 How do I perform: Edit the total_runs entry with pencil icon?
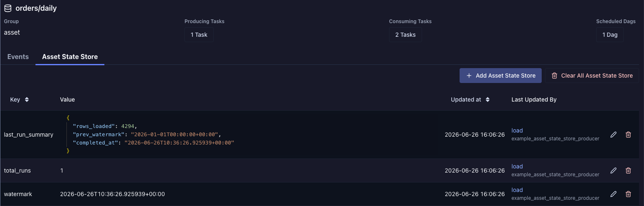pyautogui.click(x=613, y=170)
